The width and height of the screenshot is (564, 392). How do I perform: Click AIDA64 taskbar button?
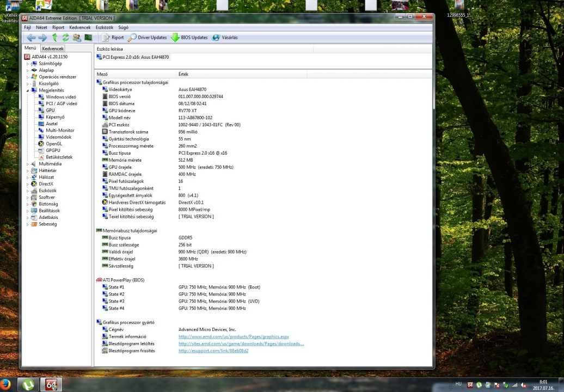pyautogui.click(x=51, y=384)
